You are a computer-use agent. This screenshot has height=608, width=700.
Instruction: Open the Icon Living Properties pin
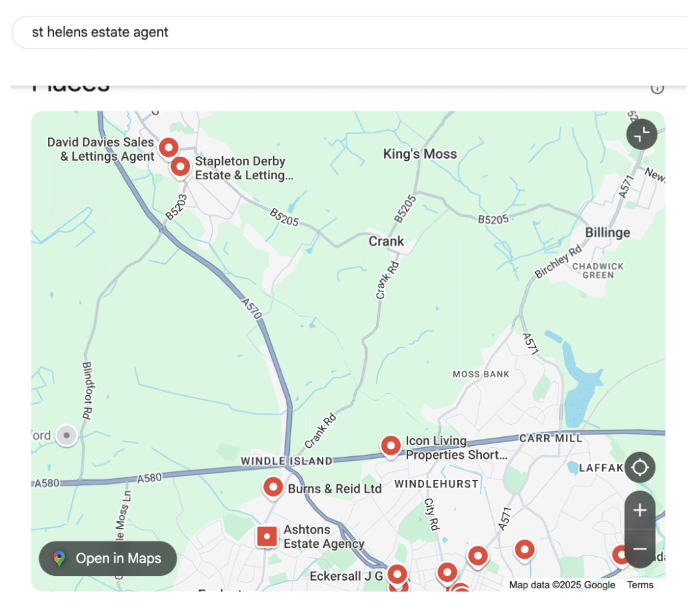coord(390,446)
